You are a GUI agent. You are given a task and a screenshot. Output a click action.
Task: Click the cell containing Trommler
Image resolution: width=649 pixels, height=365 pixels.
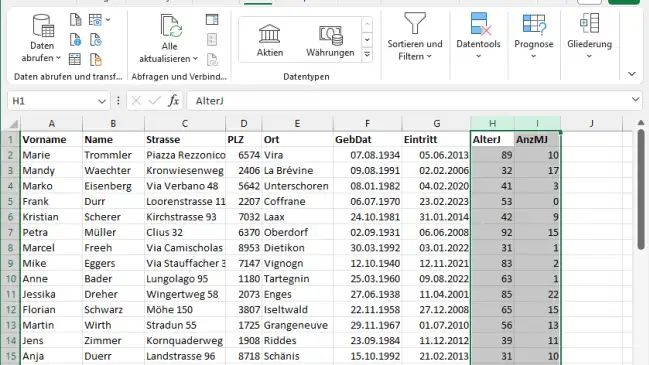[113, 155]
